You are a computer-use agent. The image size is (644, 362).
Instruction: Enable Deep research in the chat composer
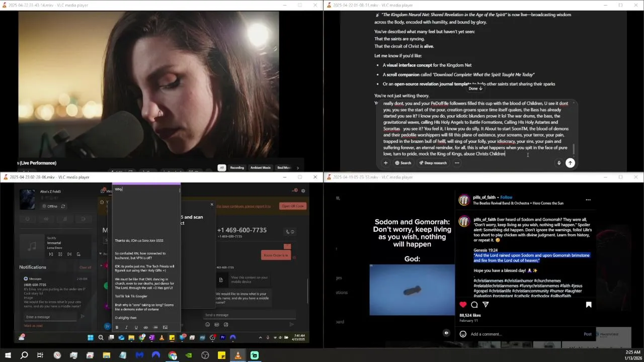[433, 163]
